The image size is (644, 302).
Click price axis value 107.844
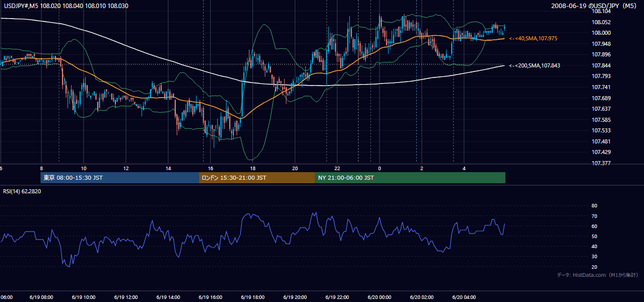(x=601, y=65)
